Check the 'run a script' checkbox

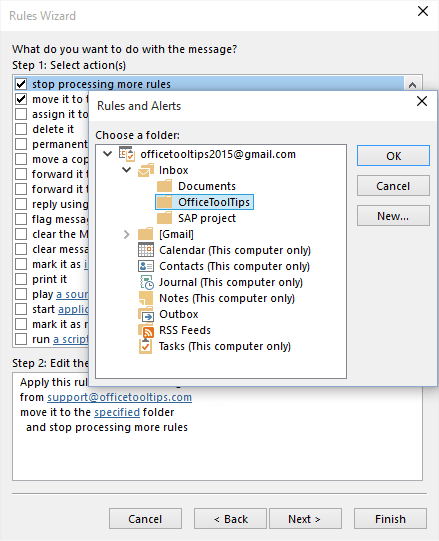click(x=21, y=339)
